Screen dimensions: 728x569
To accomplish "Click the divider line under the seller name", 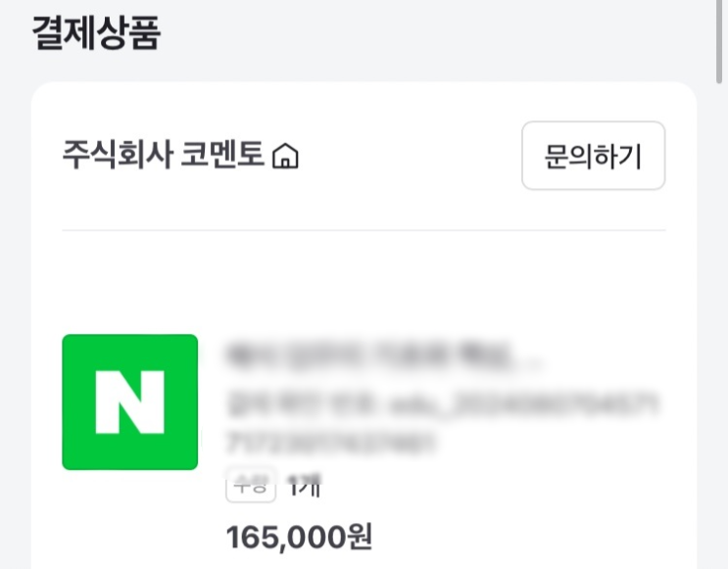I will [364, 231].
